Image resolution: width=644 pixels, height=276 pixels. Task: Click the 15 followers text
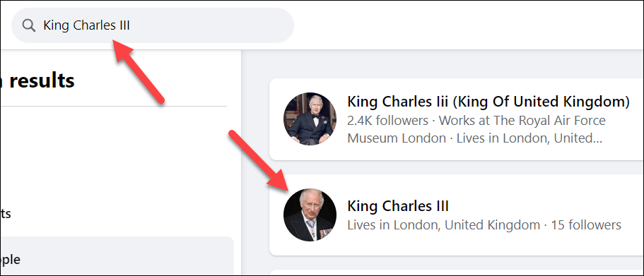(586, 225)
